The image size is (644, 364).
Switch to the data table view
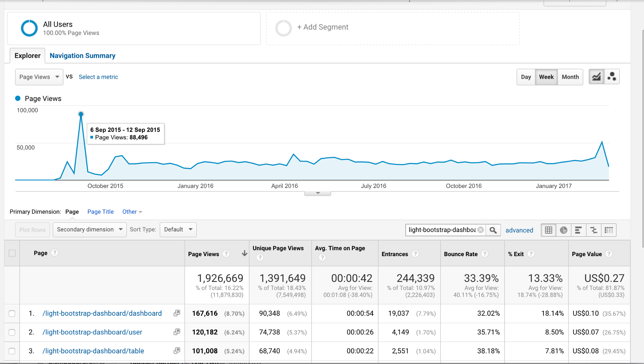point(548,230)
